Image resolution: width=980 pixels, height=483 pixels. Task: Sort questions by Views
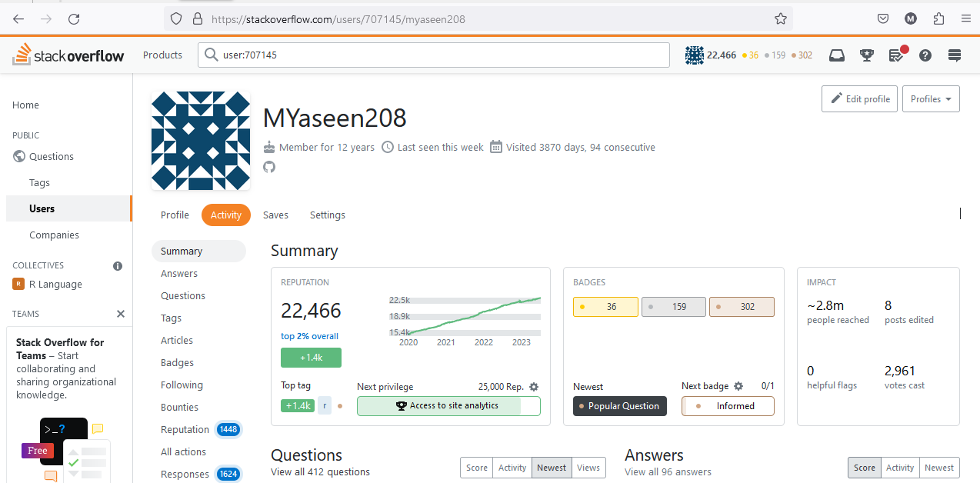pos(588,468)
